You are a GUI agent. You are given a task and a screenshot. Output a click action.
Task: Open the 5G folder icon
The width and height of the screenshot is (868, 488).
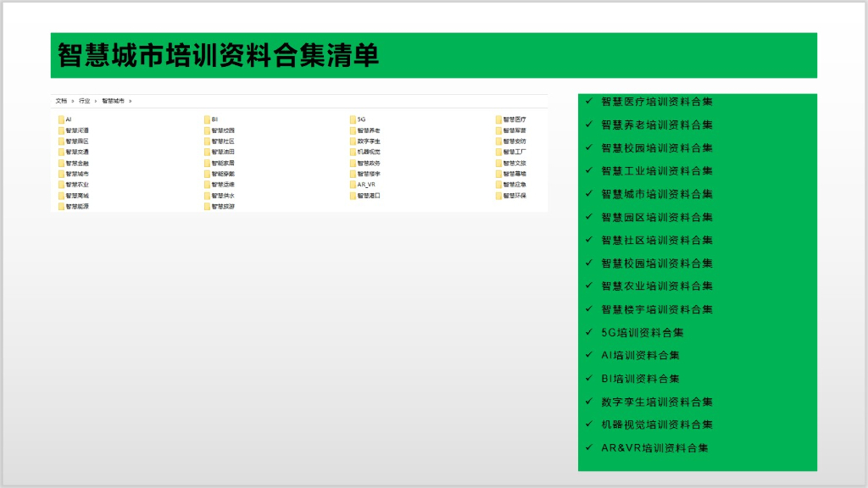click(353, 119)
